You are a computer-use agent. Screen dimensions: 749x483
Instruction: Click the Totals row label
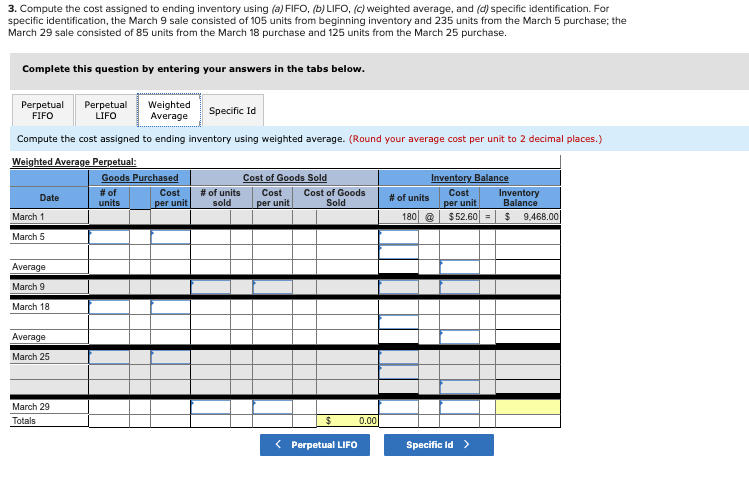[x=24, y=421]
